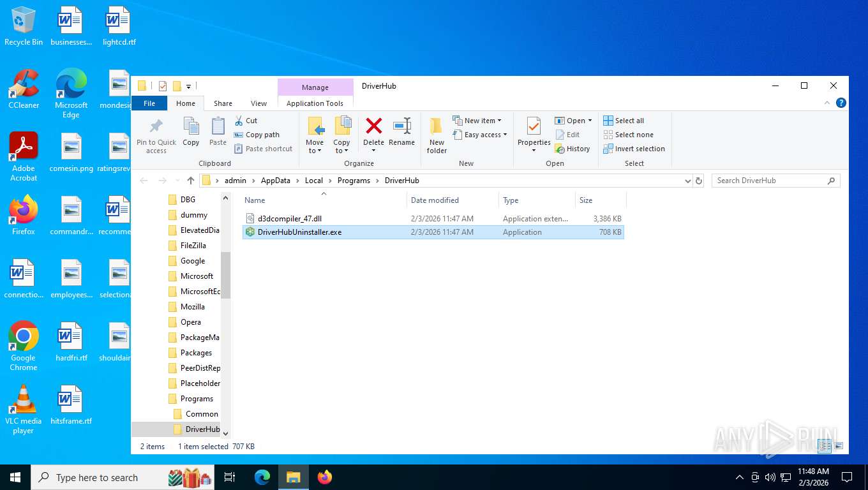Open the Move to dropdown
This screenshot has height=490, width=868.
315,135
